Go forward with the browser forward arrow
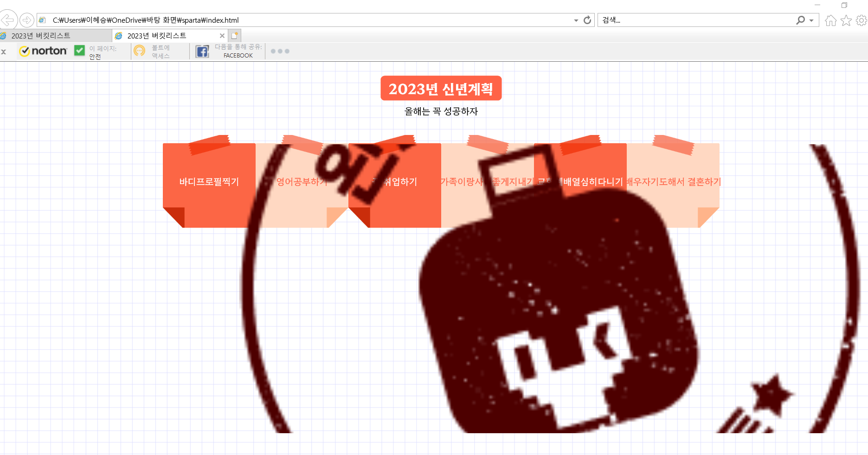 pyautogui.click(x=27, y=20)
